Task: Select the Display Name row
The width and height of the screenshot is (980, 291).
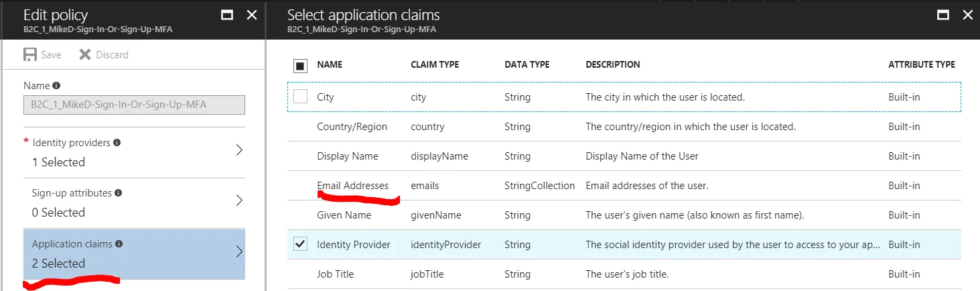Action: point(624,156)
